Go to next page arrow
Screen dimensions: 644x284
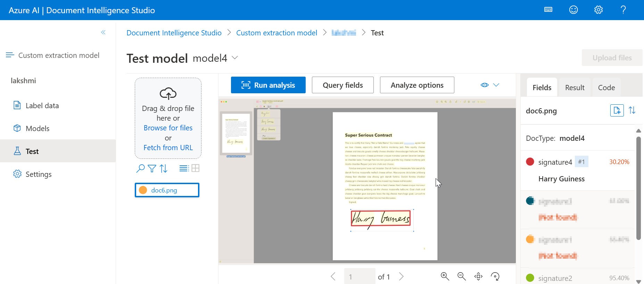pos(402,276)
